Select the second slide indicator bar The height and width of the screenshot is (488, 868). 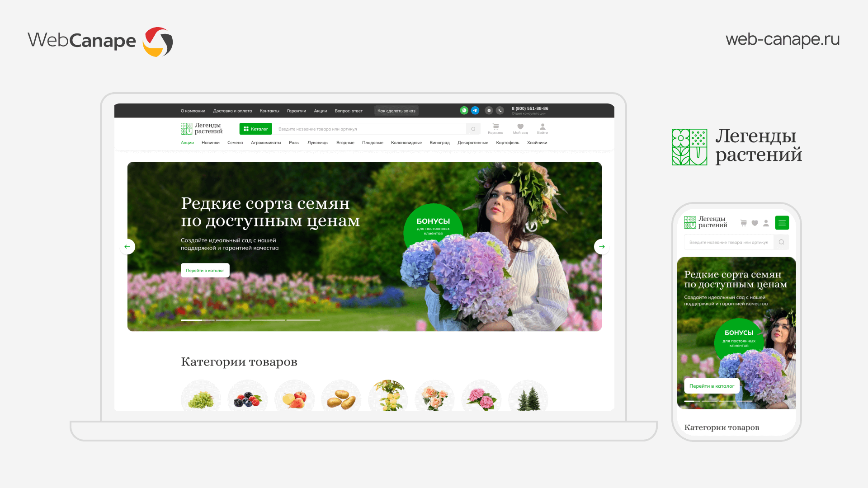coord(233,320)
